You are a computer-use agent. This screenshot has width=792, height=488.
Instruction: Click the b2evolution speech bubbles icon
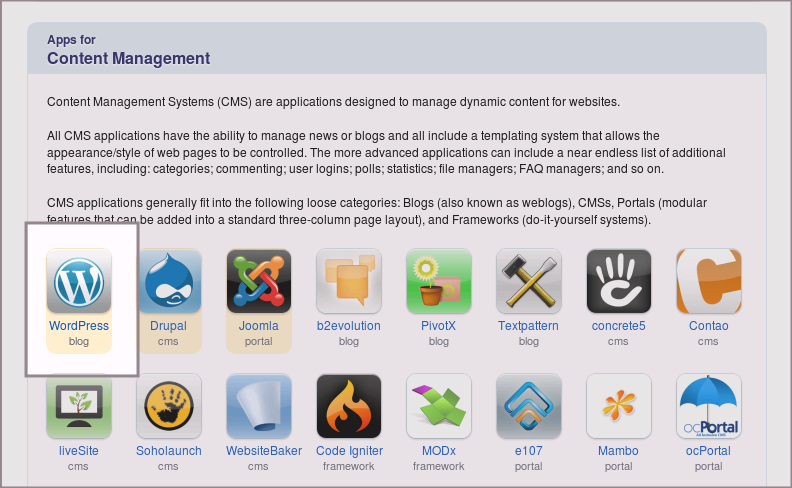tap(349, 281)
